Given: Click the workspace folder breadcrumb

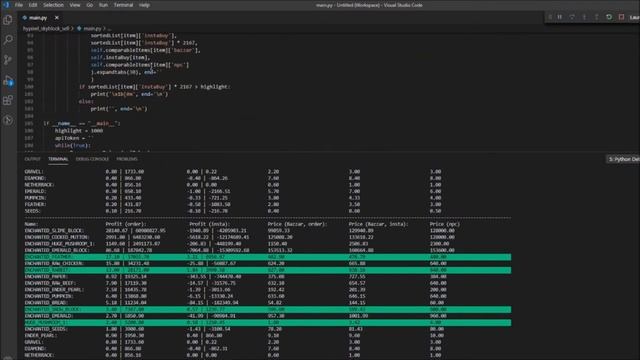Looking at the screenshot, I should click(46, 29).
